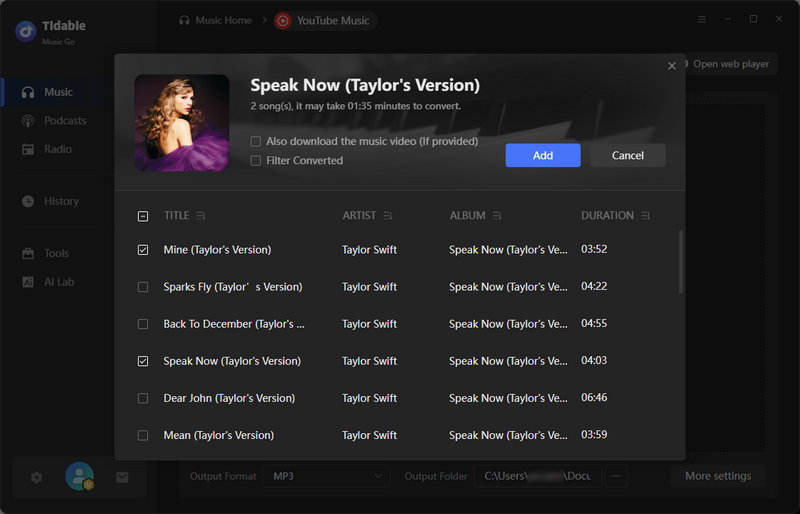Enable Filter Converted checkbox
800x514 pixels.
click(256, 161)
